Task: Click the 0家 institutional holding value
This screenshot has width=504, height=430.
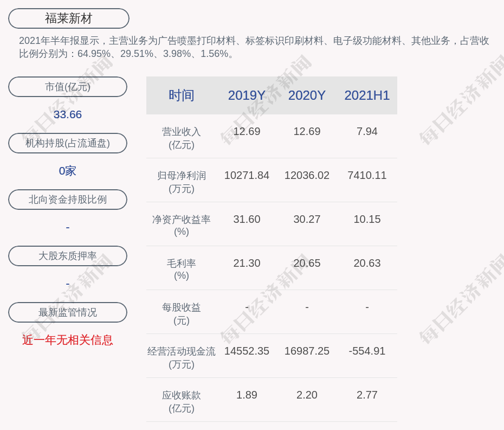Action: pyautogui.click(x=68, y=171)
